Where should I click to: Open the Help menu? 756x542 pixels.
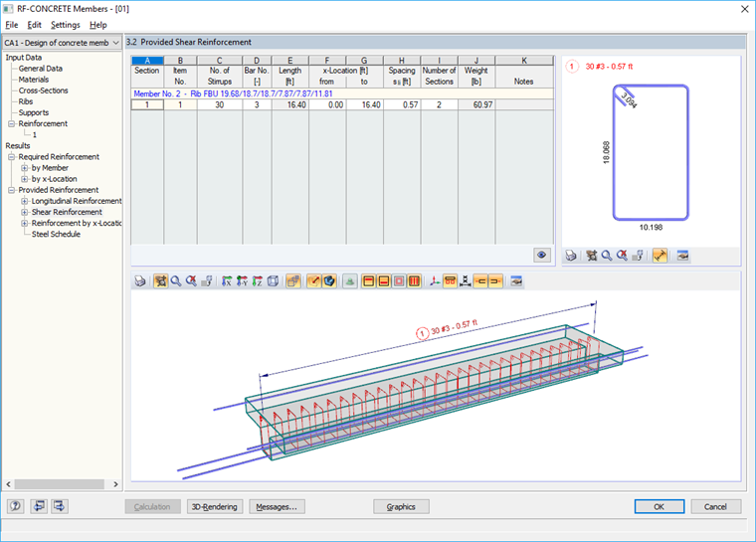pos(97,25)
